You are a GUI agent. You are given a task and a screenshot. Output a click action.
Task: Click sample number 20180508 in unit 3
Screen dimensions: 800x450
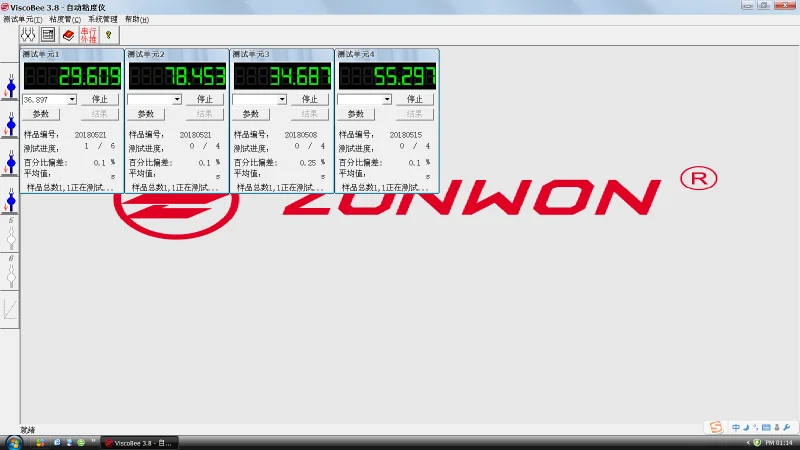point(301,135)
